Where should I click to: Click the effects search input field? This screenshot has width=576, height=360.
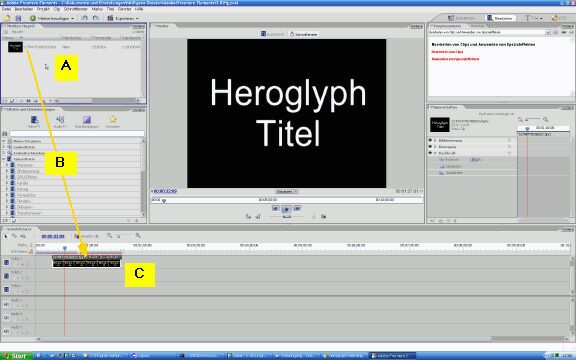[x=77, y=134]
